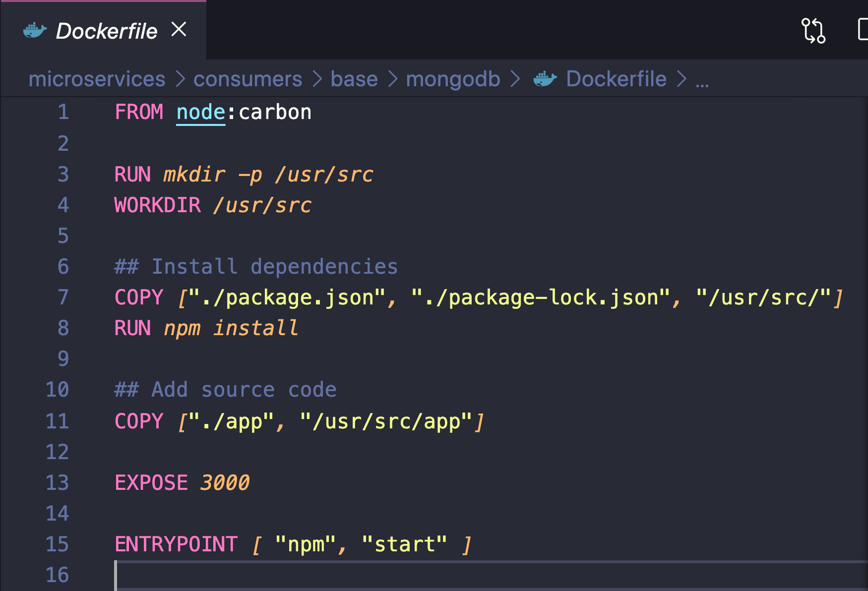868x591 pixels.
Task: Click the carbon tag text
Action: tap(275, 112)
